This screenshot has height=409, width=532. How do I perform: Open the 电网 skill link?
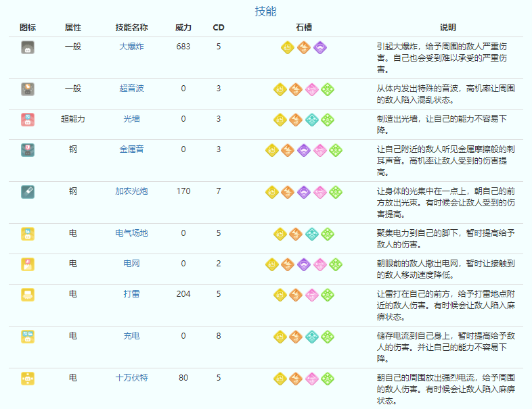pos(131,264)
